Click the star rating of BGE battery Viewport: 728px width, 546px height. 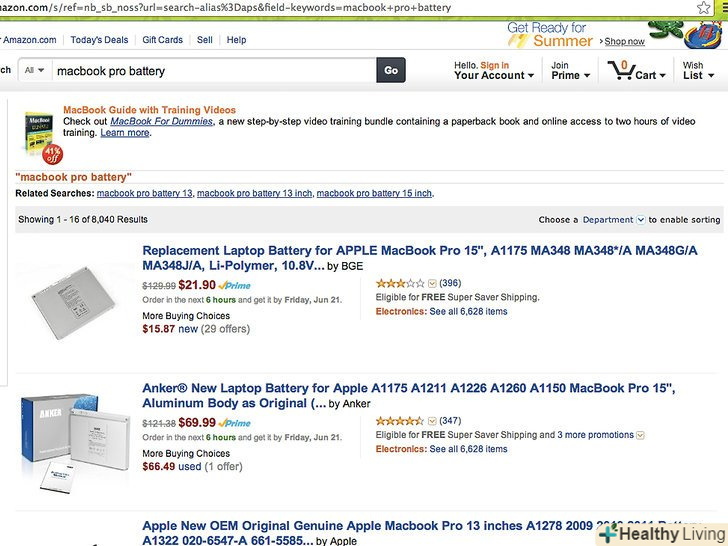point(399,283)
